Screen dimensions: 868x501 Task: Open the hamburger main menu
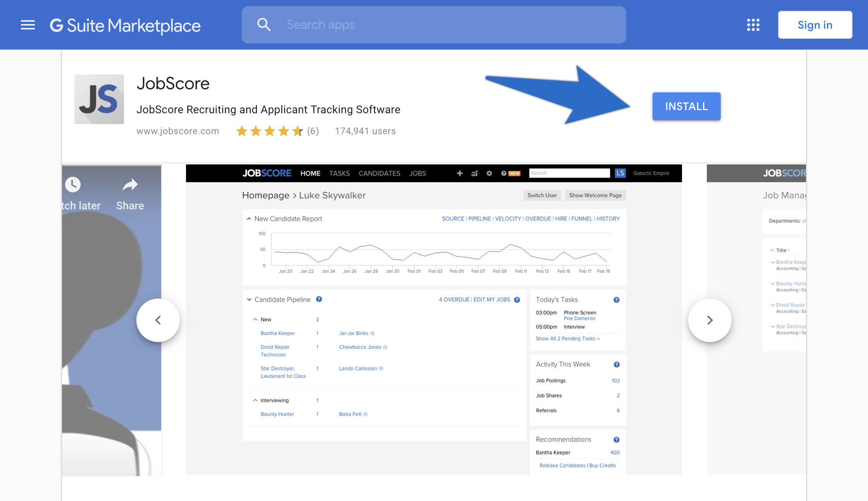pos(28,25)
